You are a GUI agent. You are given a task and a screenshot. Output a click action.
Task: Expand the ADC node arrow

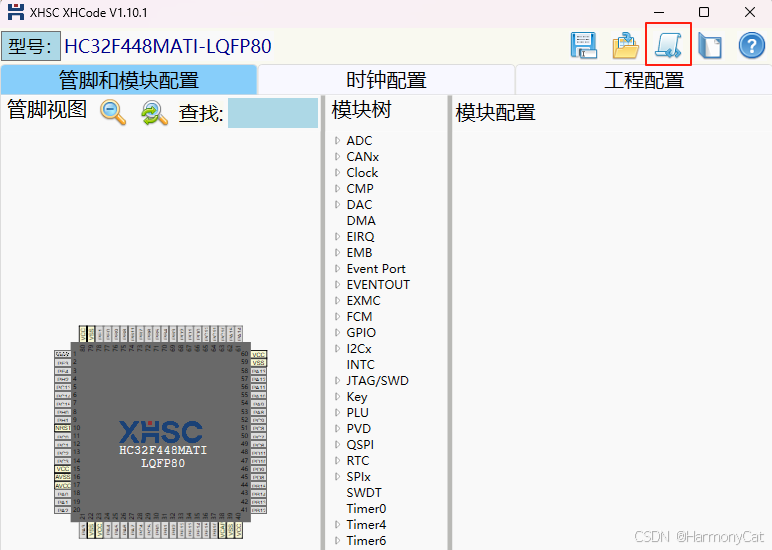pos(337,140)
